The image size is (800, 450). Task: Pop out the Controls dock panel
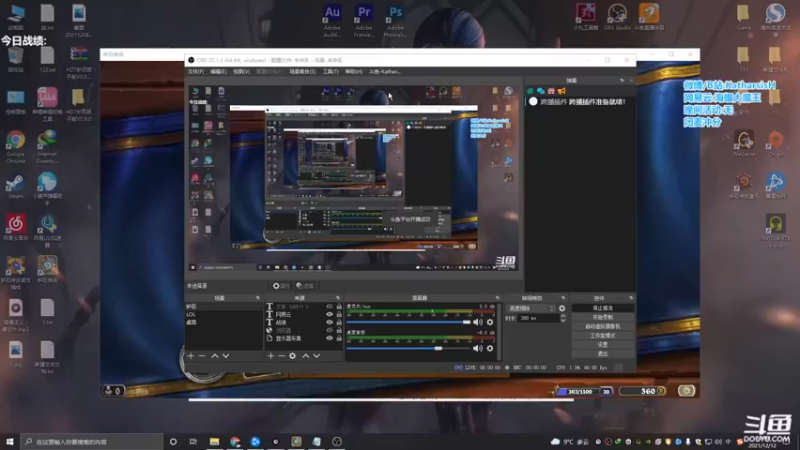pyautogui.click(x=631, y=298)
